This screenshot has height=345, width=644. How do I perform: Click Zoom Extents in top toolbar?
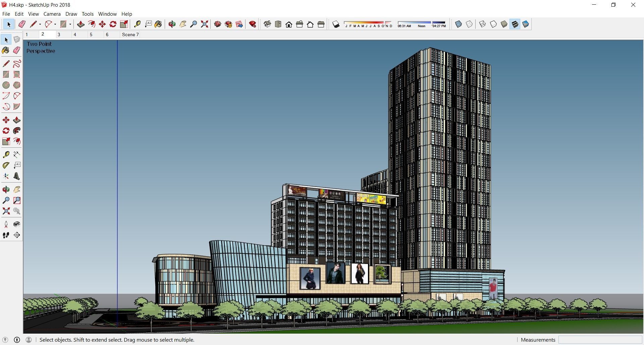tap(204, 24)
